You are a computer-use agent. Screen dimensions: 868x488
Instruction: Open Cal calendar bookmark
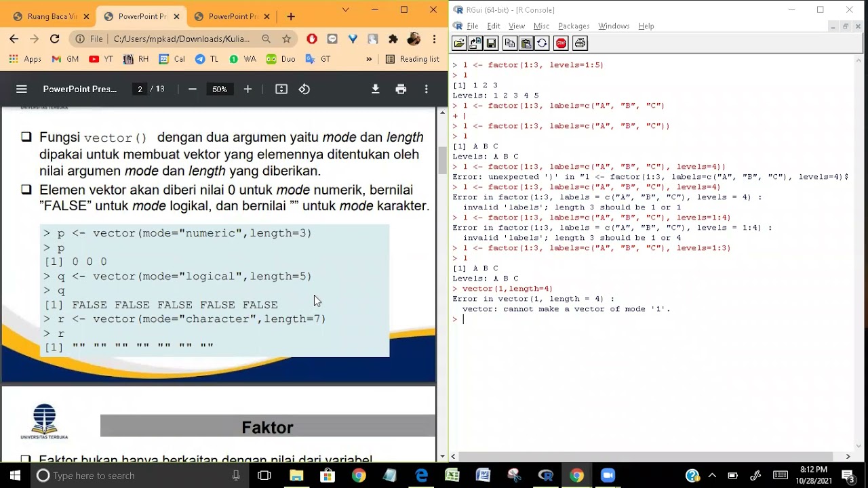(172, 59)
